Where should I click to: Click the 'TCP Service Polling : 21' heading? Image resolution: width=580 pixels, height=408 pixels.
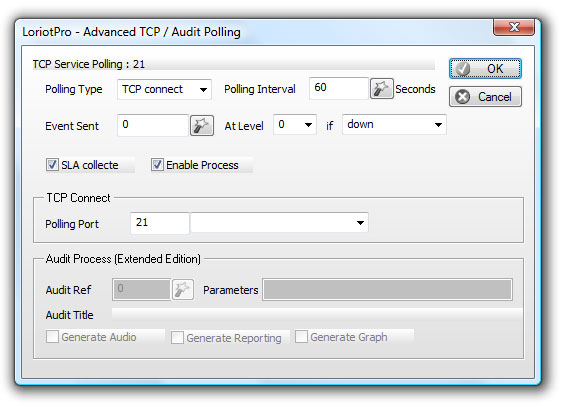(x=89, y=64)
